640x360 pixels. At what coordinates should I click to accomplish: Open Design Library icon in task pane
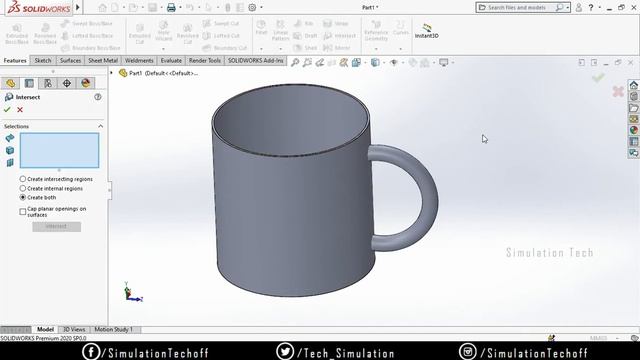pos(633,96)
